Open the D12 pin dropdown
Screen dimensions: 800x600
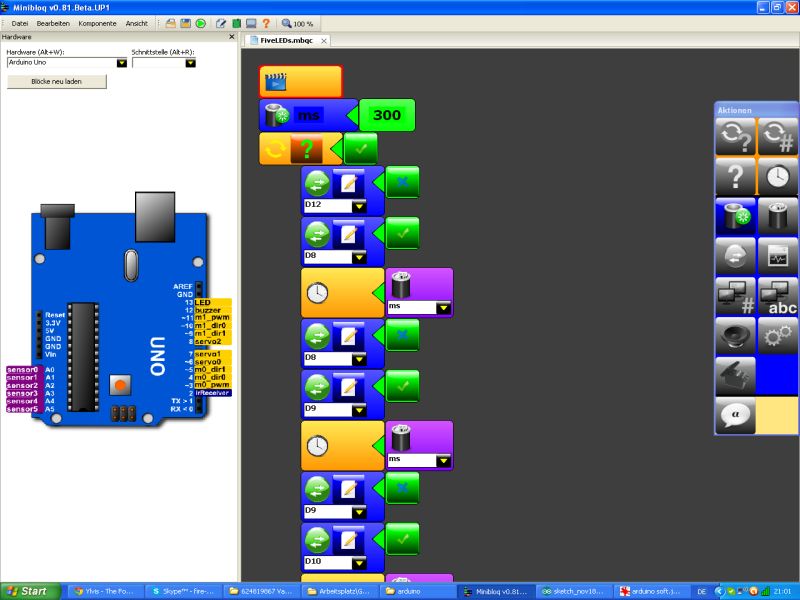click(359, 206)
